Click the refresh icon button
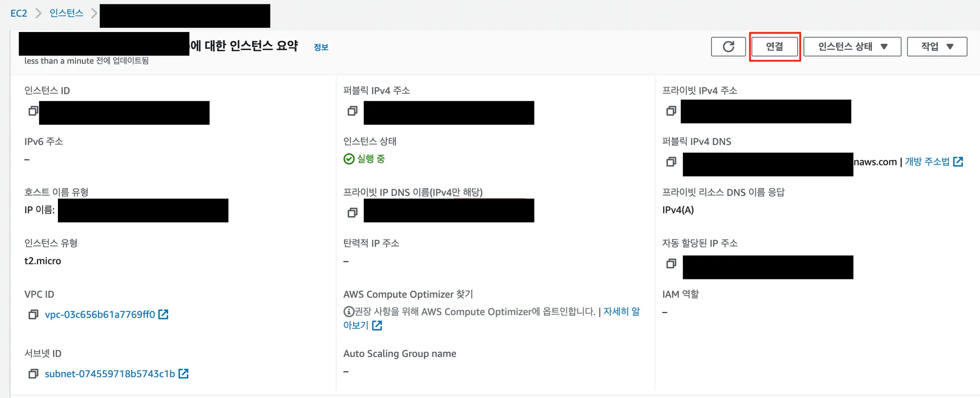 728,46
